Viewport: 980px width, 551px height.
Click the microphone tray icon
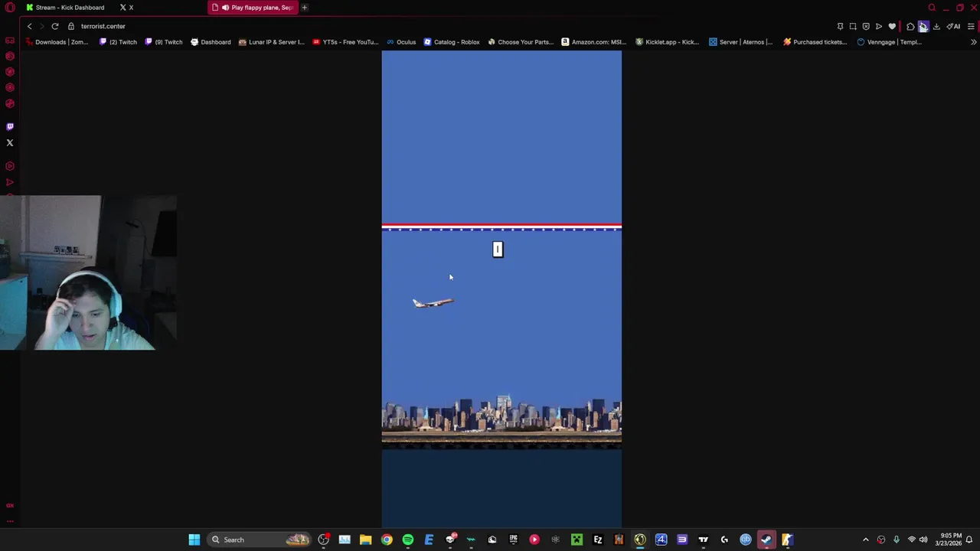click(x=897, y=540)
